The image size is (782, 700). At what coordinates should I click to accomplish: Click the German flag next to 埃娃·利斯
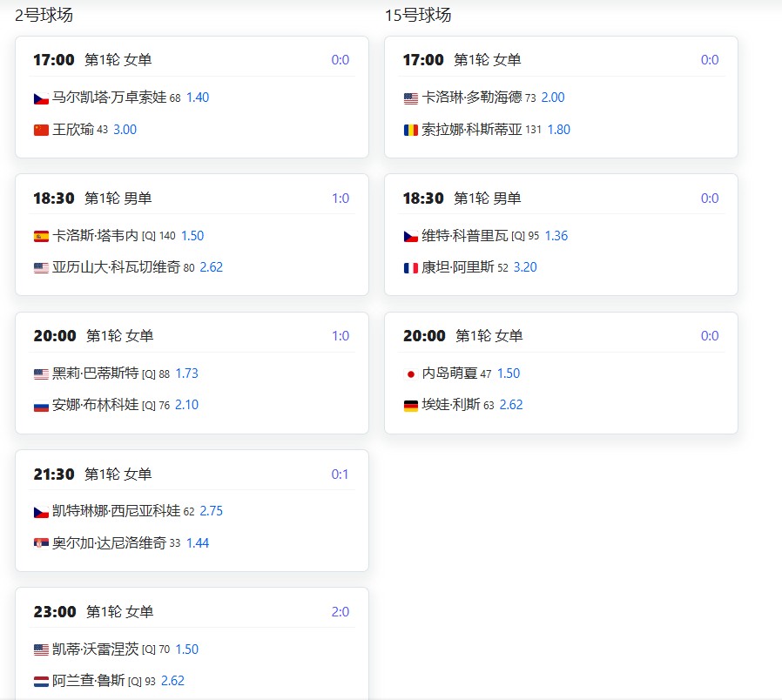411,406
